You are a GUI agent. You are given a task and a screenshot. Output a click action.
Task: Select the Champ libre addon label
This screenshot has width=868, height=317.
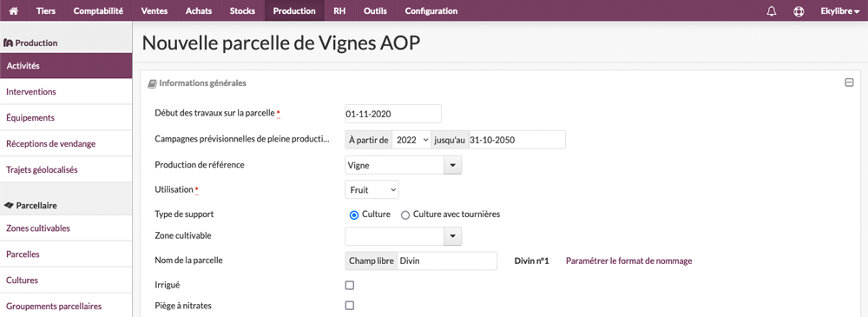371,261
